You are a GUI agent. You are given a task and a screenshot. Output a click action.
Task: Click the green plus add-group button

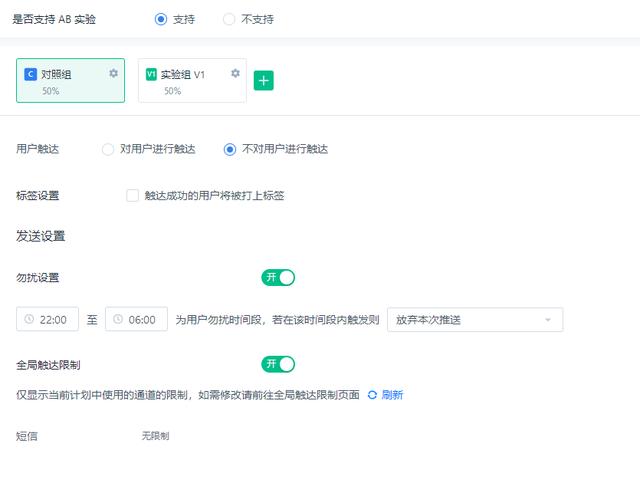click(263, 81)
